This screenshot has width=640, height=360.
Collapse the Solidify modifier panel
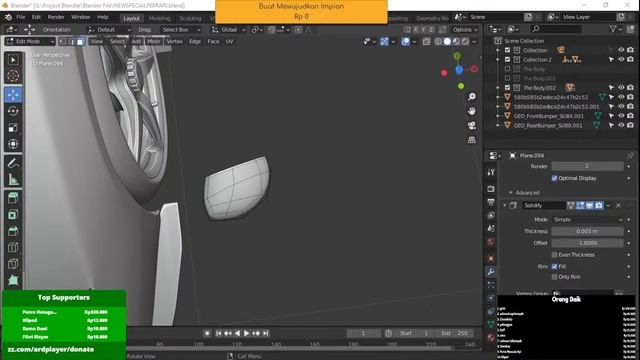pyautogui.click(x=505, y=205)
